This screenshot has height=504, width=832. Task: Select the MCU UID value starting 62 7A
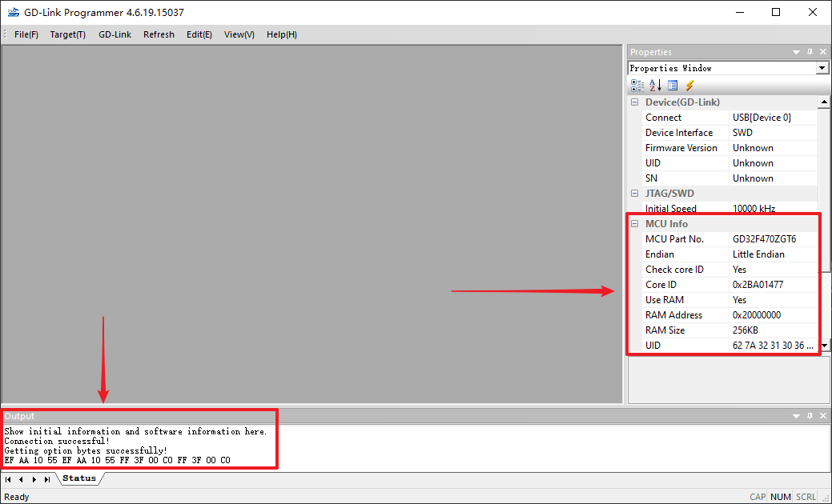(x=773, y=346)
